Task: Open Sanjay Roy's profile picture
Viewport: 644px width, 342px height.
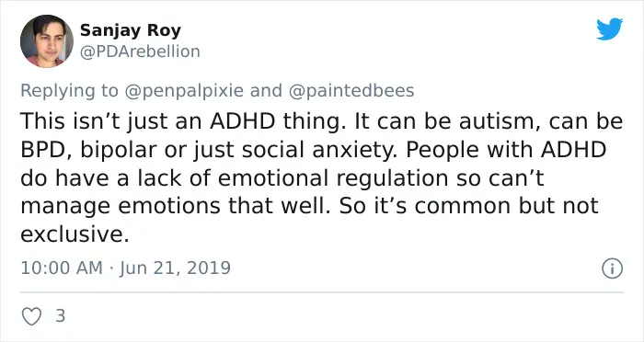Action: click(x=46, y=41)
